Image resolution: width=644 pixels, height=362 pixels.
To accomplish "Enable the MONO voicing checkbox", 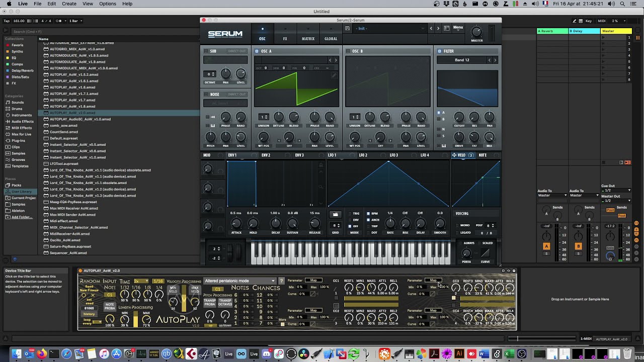I will 457,226.
